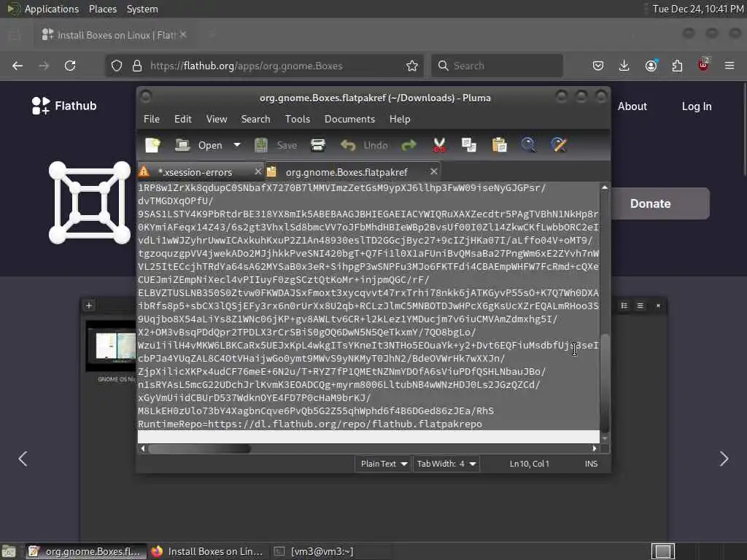The image size is (747, 560).
Task: Click the Print icon in Pluma toolbar
Action: (x=318, y=145)
